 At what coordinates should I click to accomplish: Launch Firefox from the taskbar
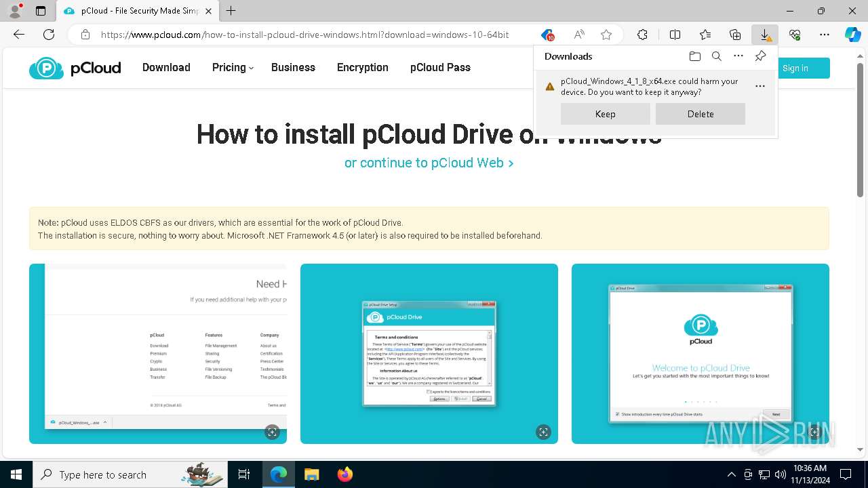click(x=344, y=474)
